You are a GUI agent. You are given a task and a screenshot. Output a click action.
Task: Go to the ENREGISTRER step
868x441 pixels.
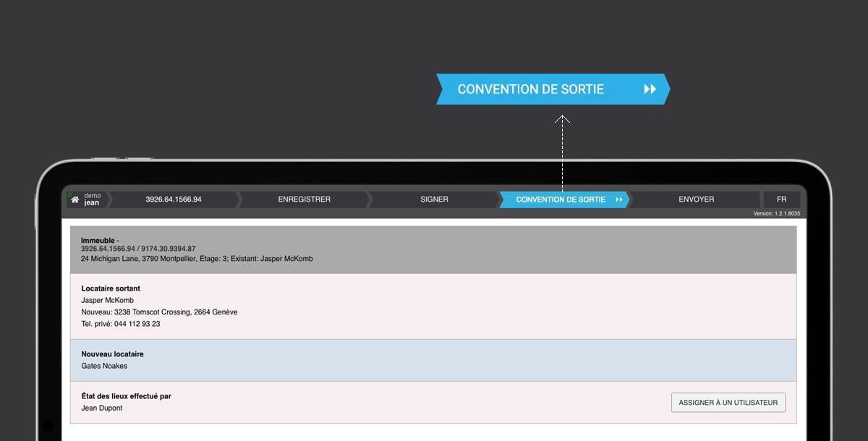[x=305, y=200]
